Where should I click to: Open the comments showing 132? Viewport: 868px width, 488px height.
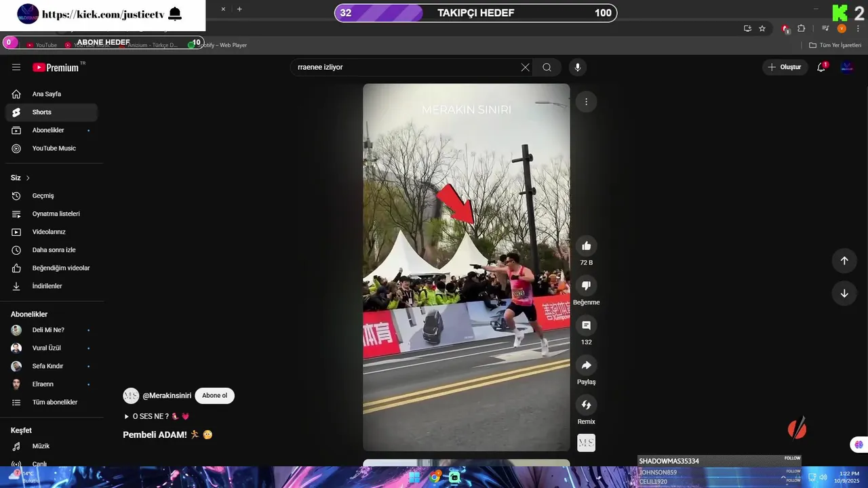coord(586,325)
